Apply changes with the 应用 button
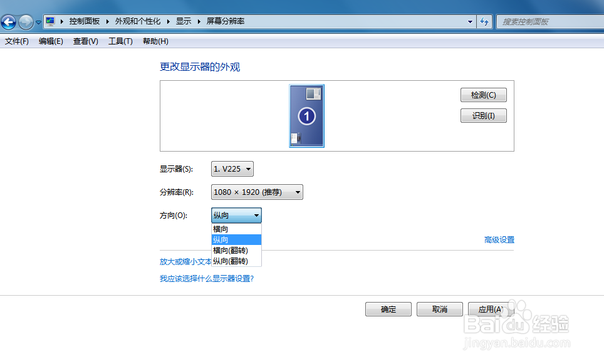Screen dimensions: 604x364 click(491, 309)
